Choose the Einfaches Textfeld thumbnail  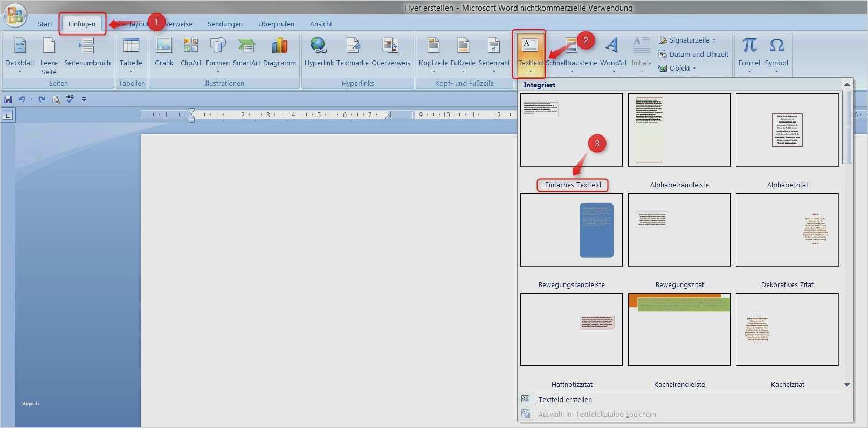pyautogui.click(x=571, y=130)
